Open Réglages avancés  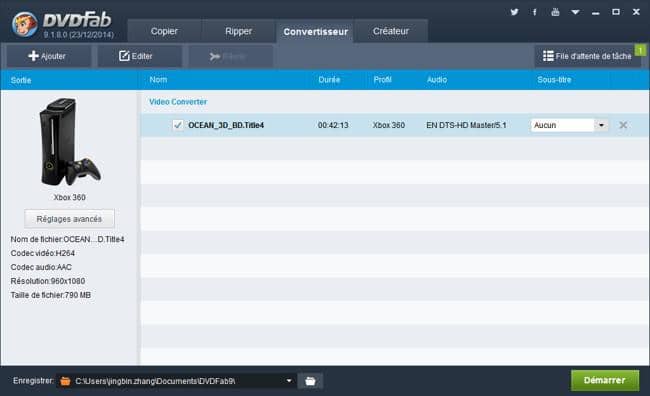69,219
